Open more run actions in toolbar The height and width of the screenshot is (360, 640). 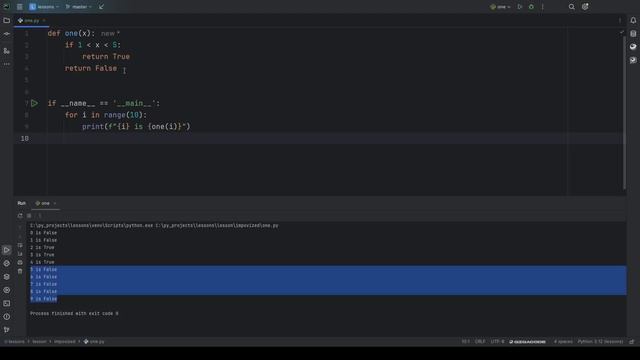point(542,7)
